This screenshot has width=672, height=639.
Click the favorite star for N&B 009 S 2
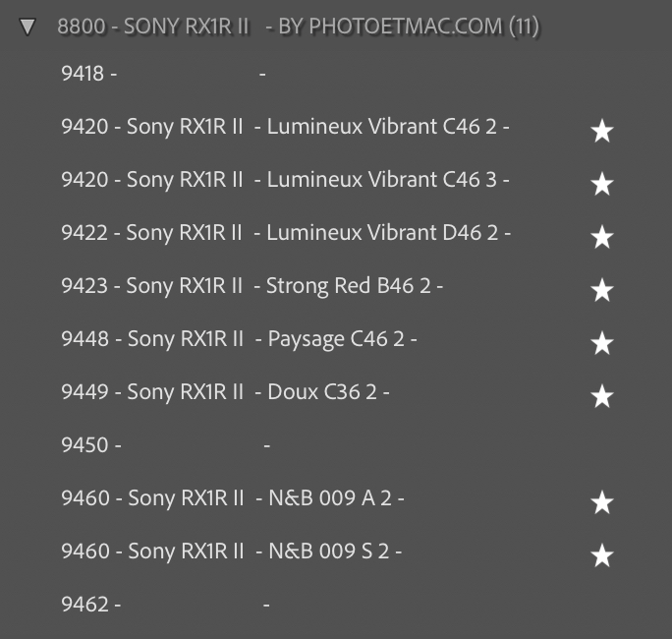click(x=601, y=555)
